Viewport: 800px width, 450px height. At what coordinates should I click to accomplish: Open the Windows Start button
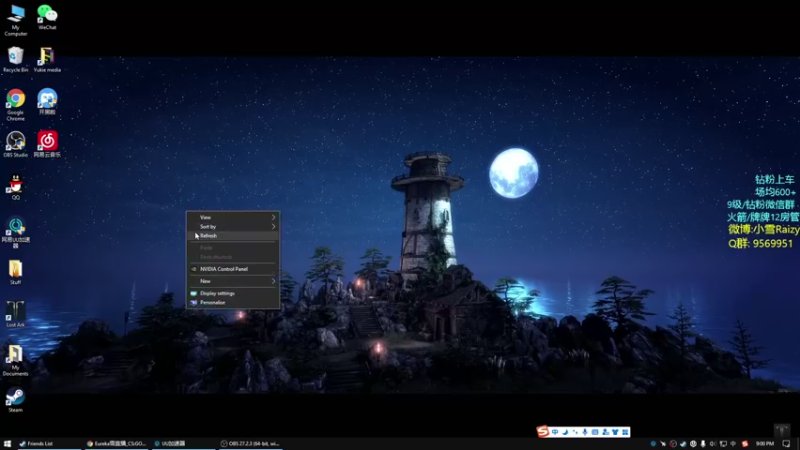pyautogui.click(x=7, y=444)
